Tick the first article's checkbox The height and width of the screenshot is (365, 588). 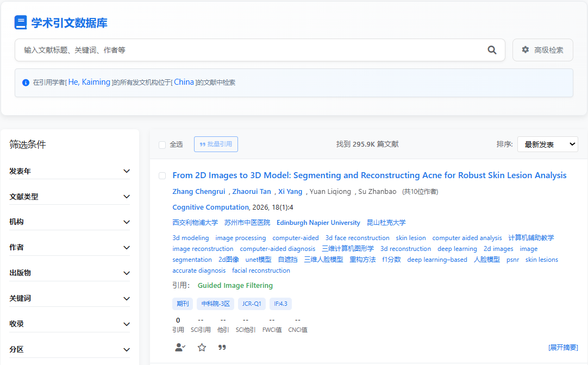pos(162,175)
